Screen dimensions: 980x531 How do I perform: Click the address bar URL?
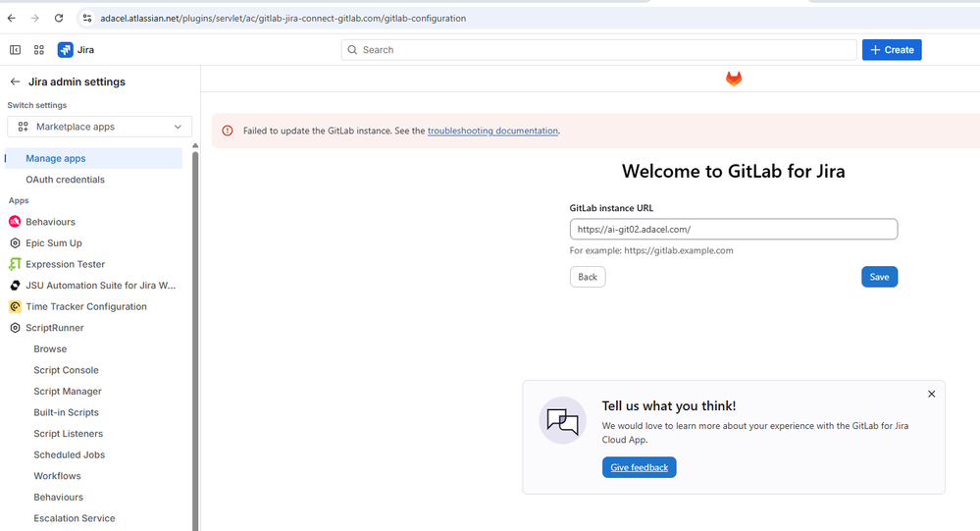pos(284,18)
